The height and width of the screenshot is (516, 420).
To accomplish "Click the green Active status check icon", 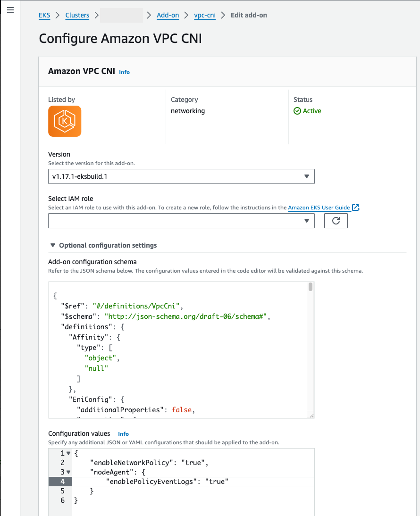I will coord(297,111).
